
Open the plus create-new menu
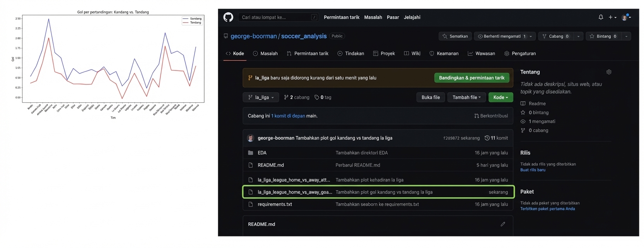pyautogui.click(x=612, y=17)
